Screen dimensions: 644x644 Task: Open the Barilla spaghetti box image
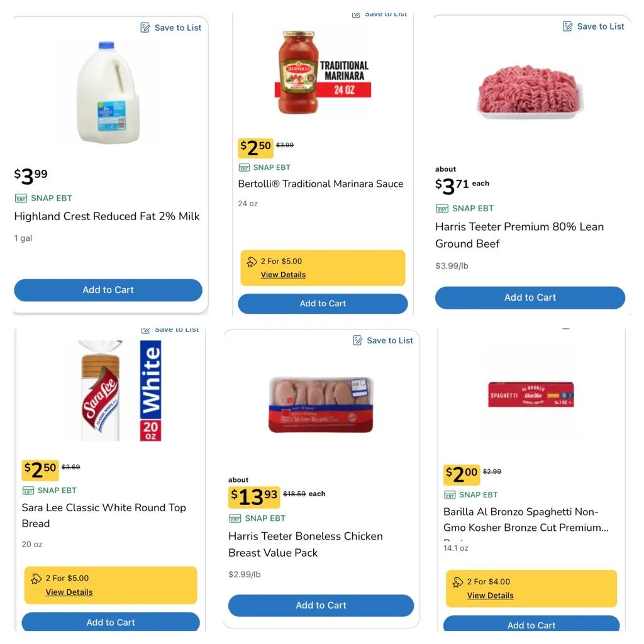click(x=531, y=395)
